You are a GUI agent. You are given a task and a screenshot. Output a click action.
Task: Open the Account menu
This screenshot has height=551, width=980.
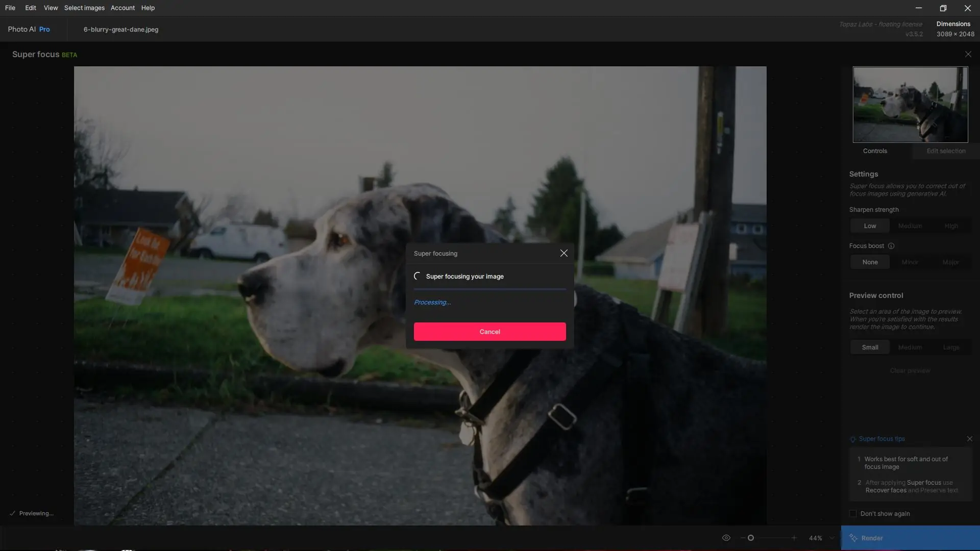(122, 8)
